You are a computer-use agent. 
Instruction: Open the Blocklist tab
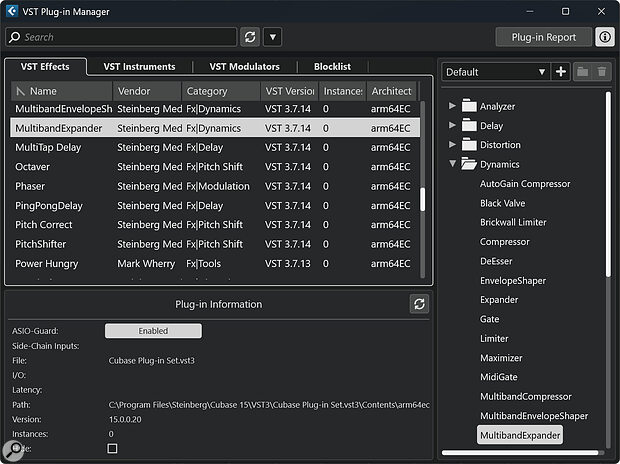pyautogui.click(x=332, y=66)
